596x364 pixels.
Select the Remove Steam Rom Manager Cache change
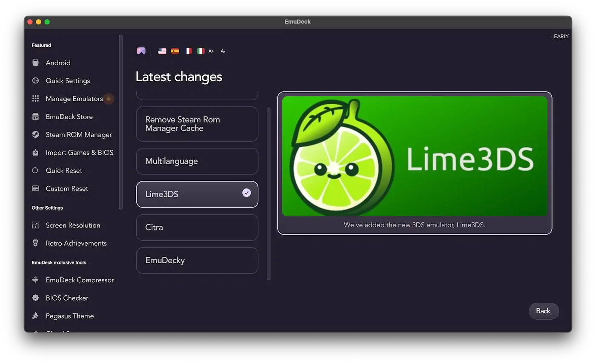(x=197, y=124)
